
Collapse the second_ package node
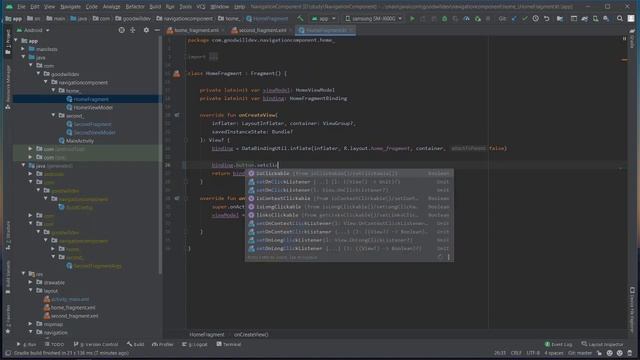tap(53, 116)
